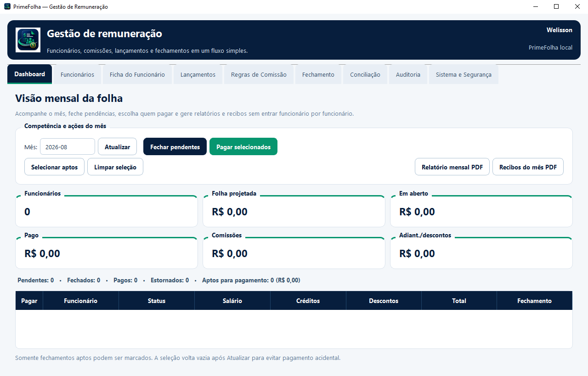Generate Recibos do mês PDF
Image resolution: width=588 pixels, height=376 pixels.
[x=528, y=167]
